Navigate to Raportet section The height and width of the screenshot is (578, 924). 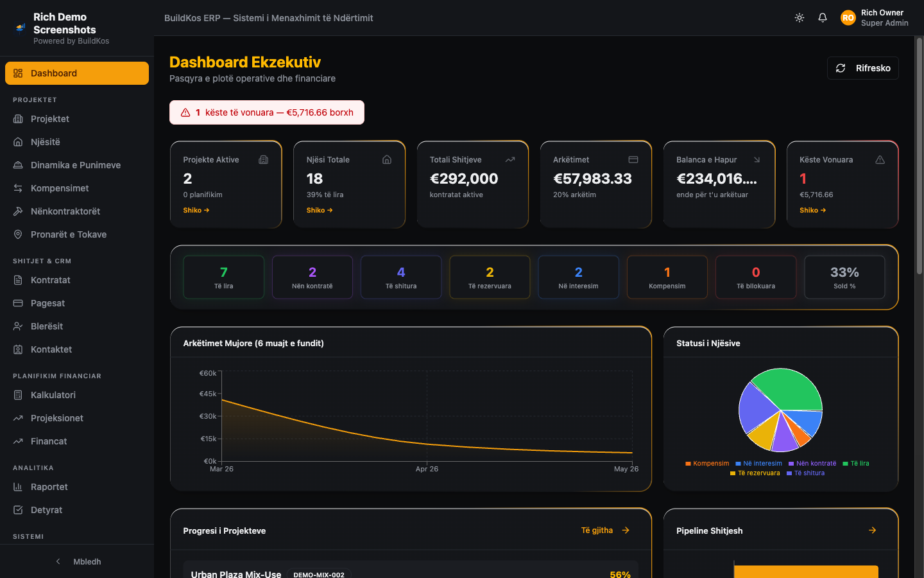pos(77,487)
